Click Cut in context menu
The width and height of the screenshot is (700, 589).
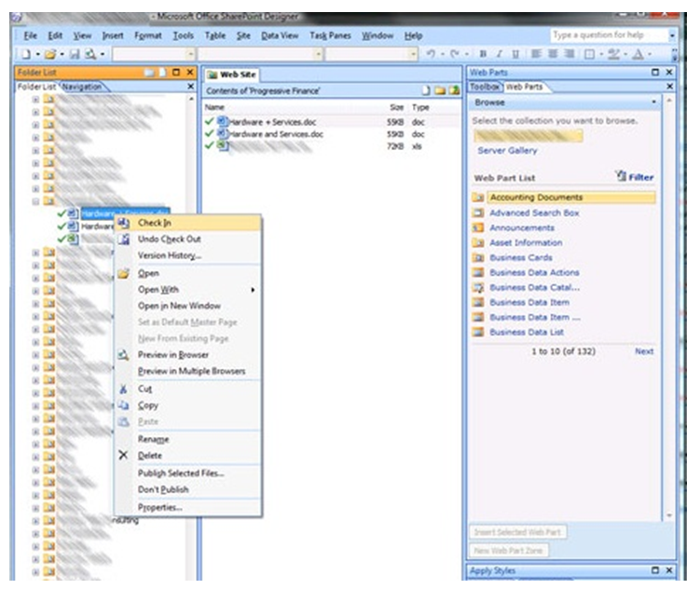point(188,390)
